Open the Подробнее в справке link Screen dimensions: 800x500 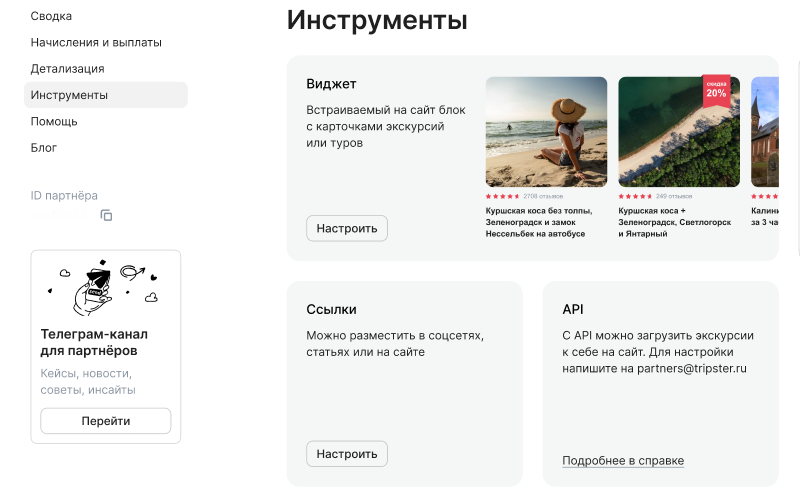623,460
